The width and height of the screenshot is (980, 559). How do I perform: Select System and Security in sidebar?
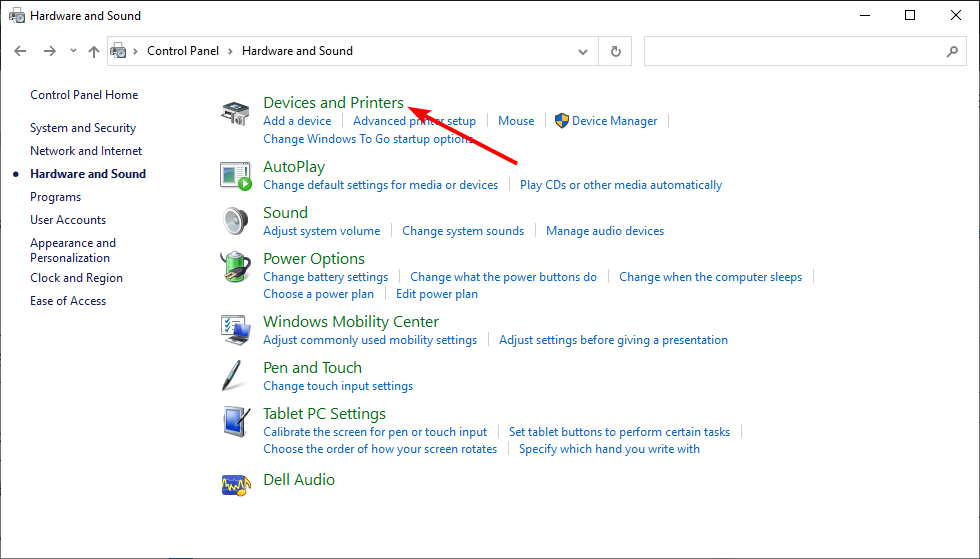click(83, 128)
